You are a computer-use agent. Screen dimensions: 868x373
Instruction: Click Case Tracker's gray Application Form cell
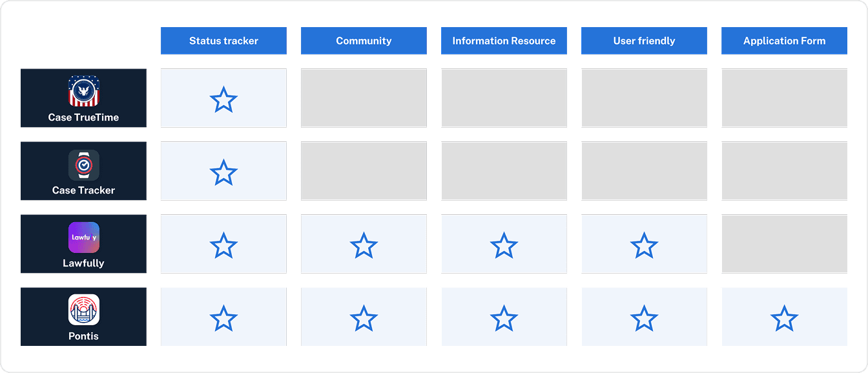pyautogui.click(x=784, y=171)
